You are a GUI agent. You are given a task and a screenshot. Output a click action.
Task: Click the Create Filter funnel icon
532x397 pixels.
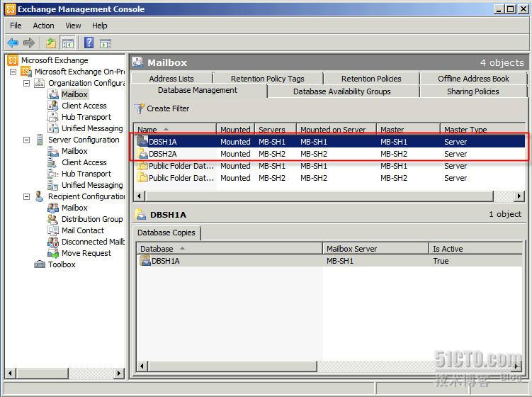[x=140, y=108]
